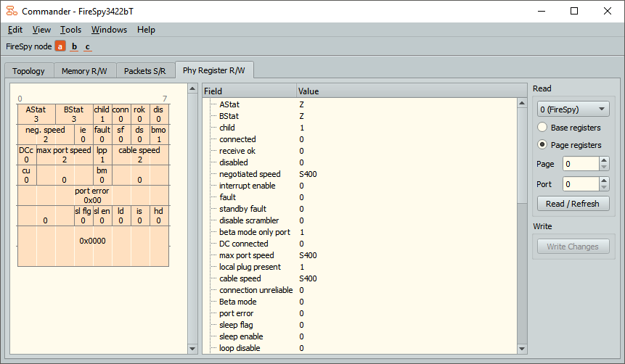Select the child field row
Viewport: 625px width, 364px height.
tap(360, 128)
